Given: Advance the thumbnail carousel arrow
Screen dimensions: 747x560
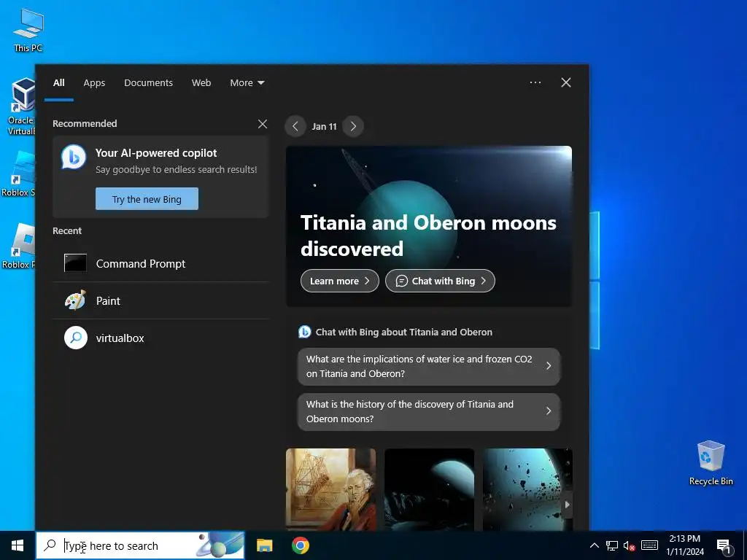Looking at the screenshot, I should 567,505.
